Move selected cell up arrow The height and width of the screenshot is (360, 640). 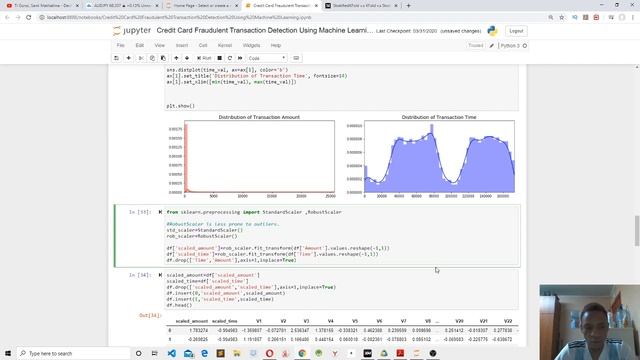click(176, 58)
